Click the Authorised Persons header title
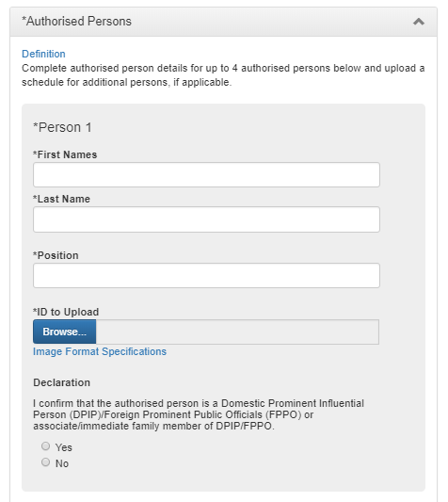This screenshot has height=502, width=448. point(76,21)
